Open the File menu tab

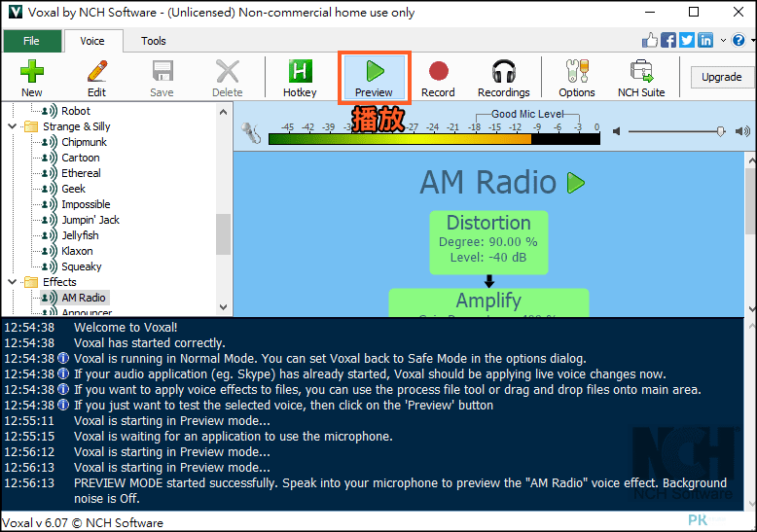pos(32,41)
